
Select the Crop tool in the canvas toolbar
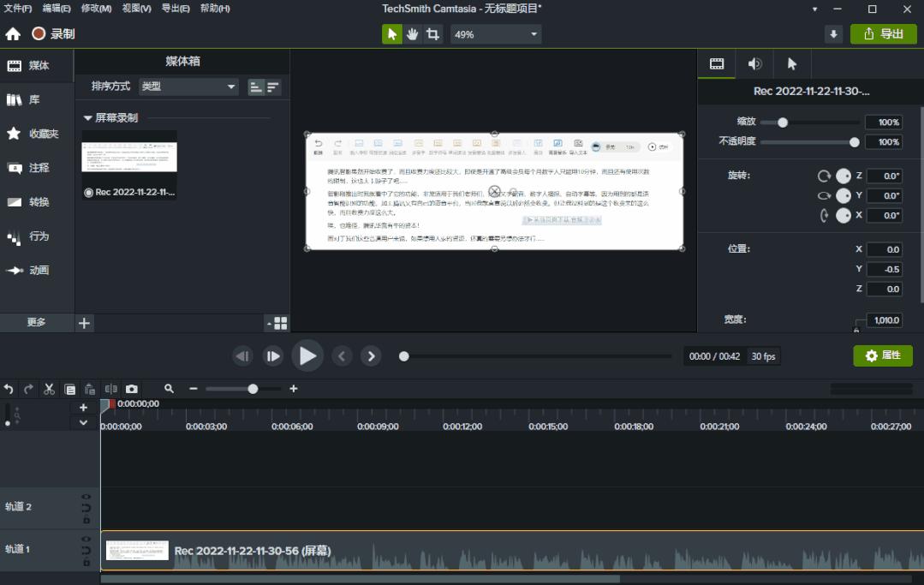pos(432,34)
